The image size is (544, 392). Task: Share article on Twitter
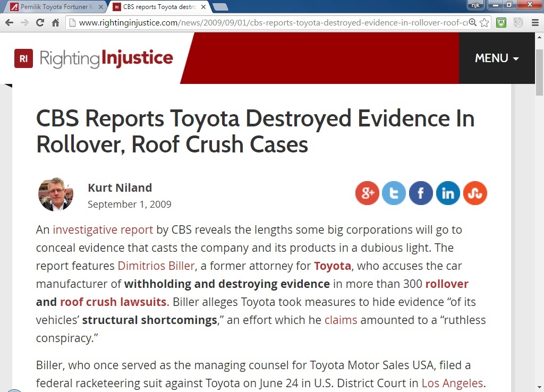394,193
